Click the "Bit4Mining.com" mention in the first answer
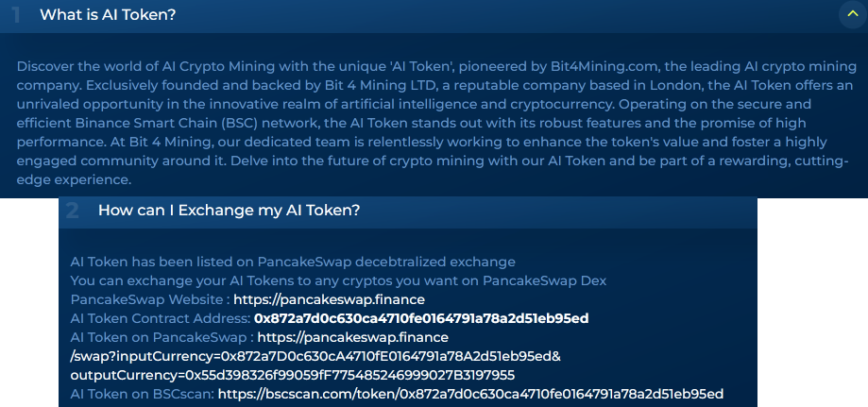 (604, 66)
